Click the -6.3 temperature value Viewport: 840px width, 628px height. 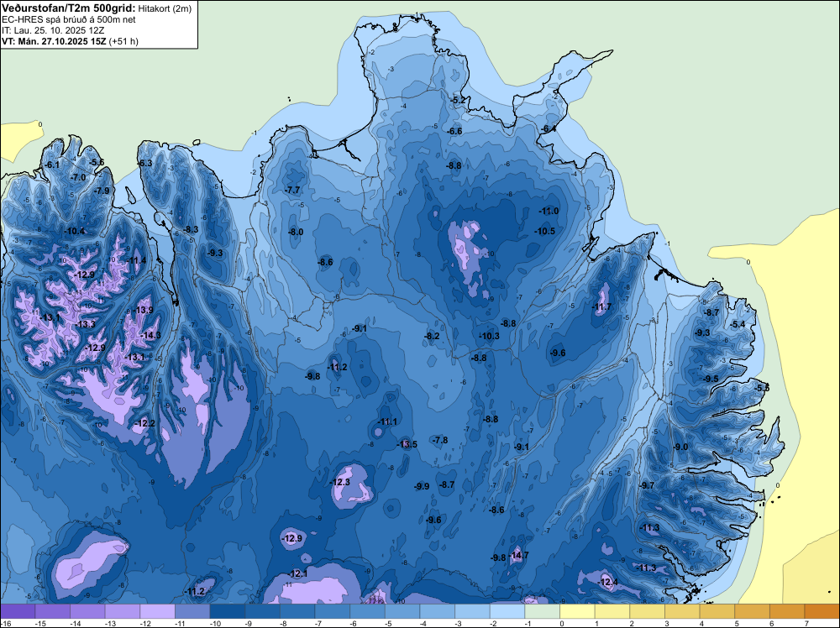coord(144,163)
